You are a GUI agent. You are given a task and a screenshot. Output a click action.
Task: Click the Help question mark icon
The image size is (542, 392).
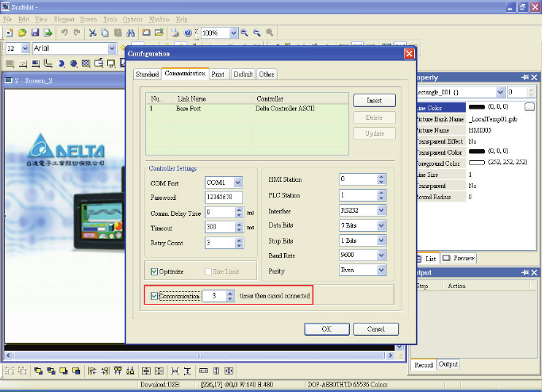point(187,33)
